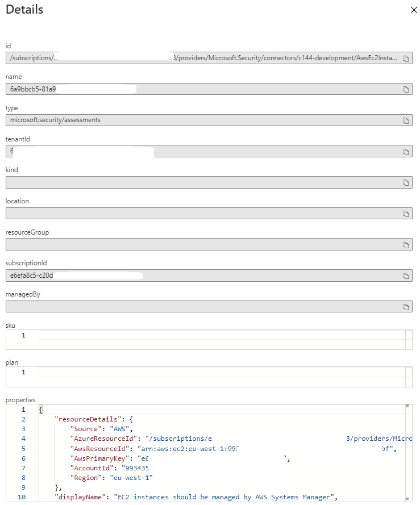420x505 pixels.
Task: Copy the subscriptionId field value
Action: (x=406, y=277)
